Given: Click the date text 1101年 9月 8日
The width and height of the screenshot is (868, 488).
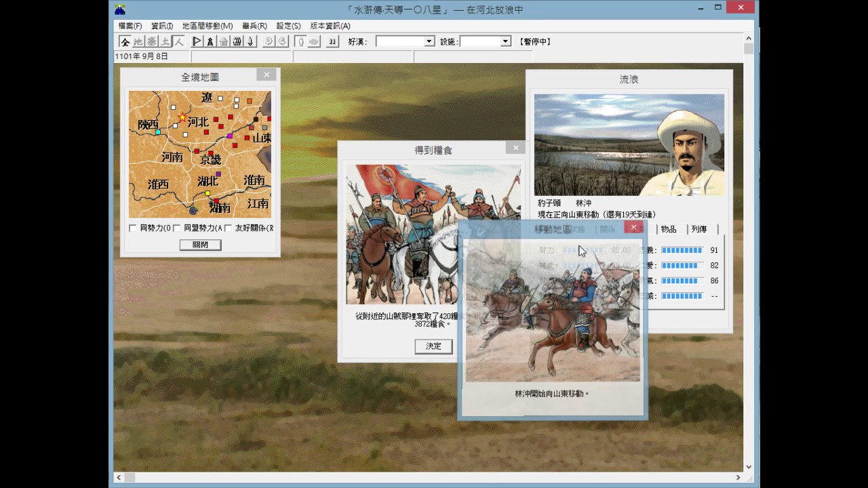Looking at the screenshot, I should click(142, 57).
